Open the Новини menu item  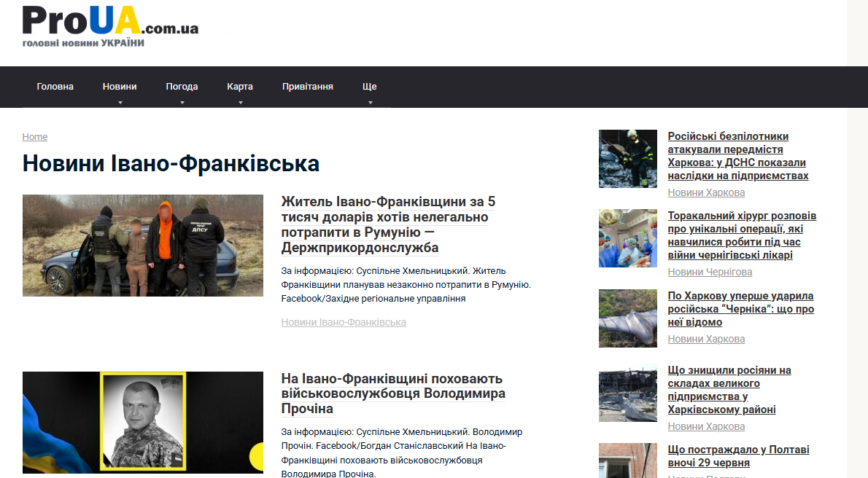click(120, 86)
